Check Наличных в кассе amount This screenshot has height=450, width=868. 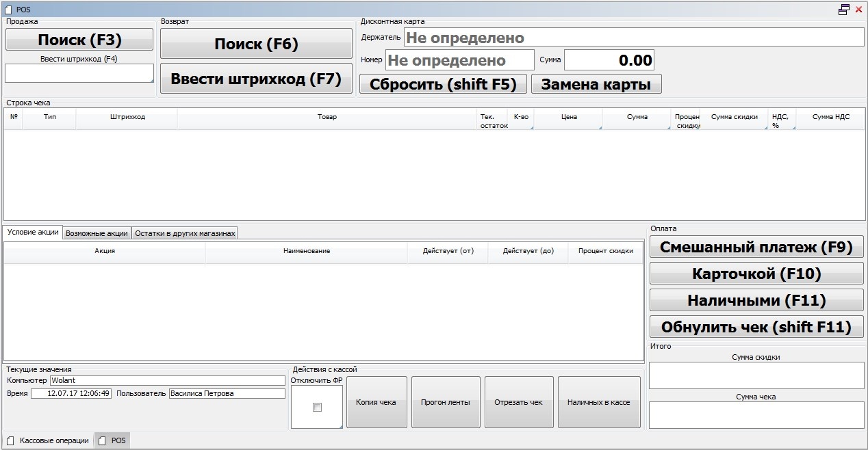pos(598,402)
